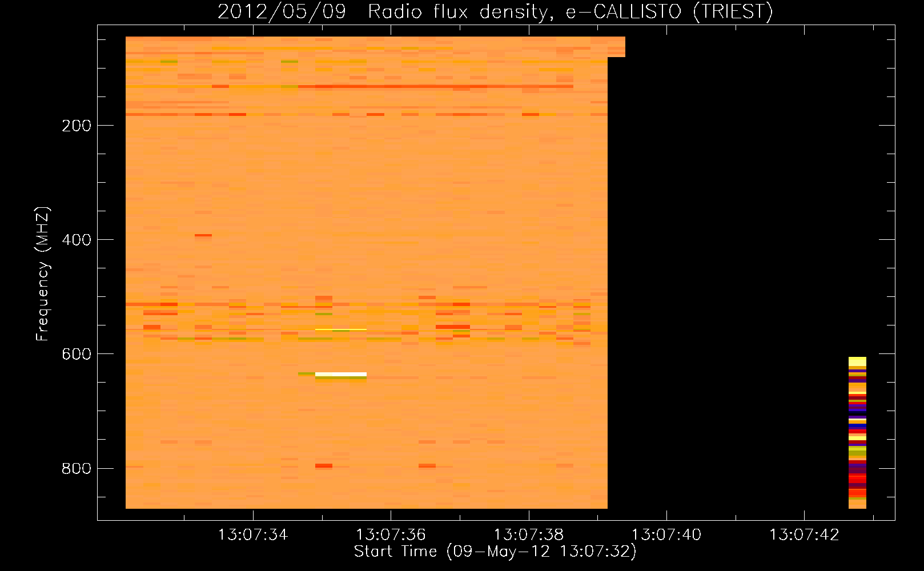Viewport: 924px width, 571px height.
Task: Click the 600 frequency tick label
Action: coord(77,354)
